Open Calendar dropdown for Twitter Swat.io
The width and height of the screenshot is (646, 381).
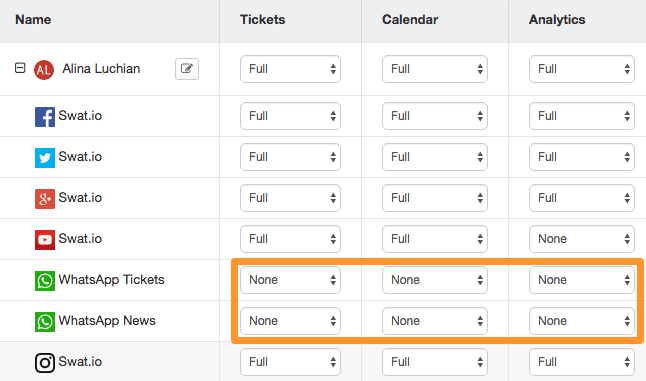click(x=435, y=157)
